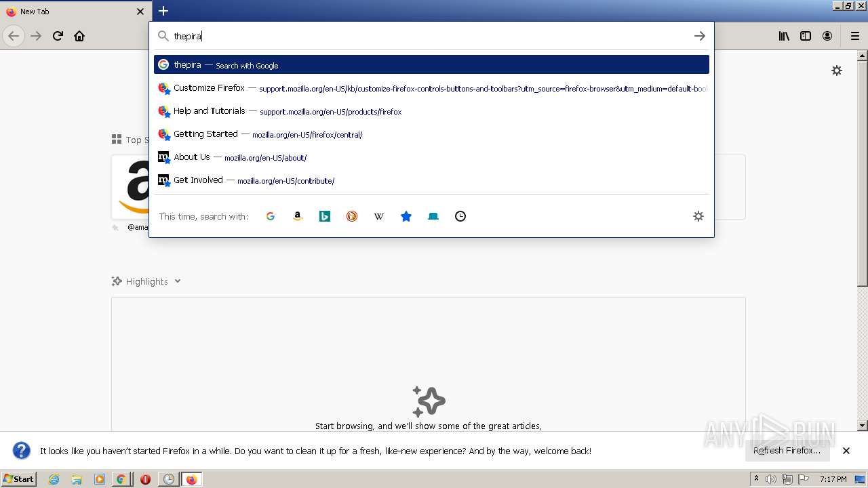Screen dimensions: 868x488
Task: Click the page scrollbar down arrow
Action: pyautogui.click(x=863, y=426)
